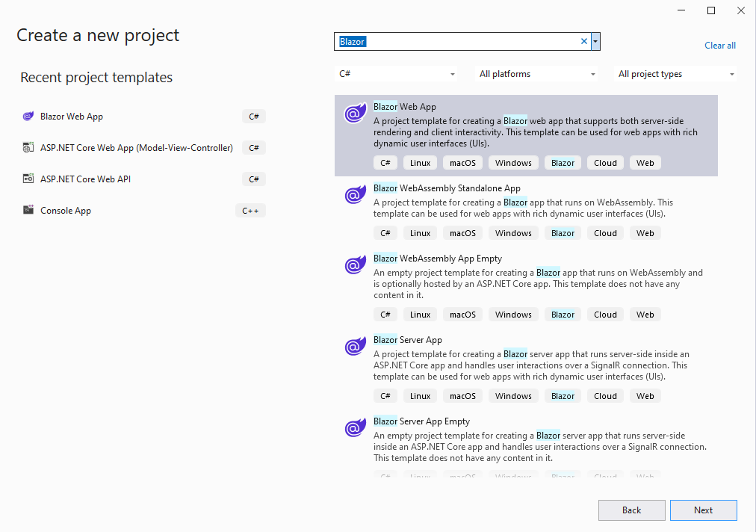This screenshot has width=756, height=532.
Task: Click the Blazor WebAssembly App Empty description
Action: pos(538,284)
